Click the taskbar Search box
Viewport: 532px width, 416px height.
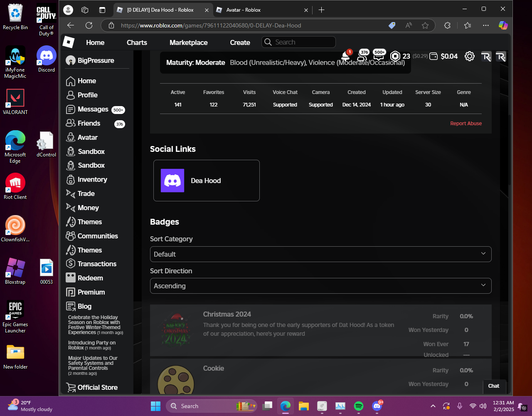tap(211, 406)
